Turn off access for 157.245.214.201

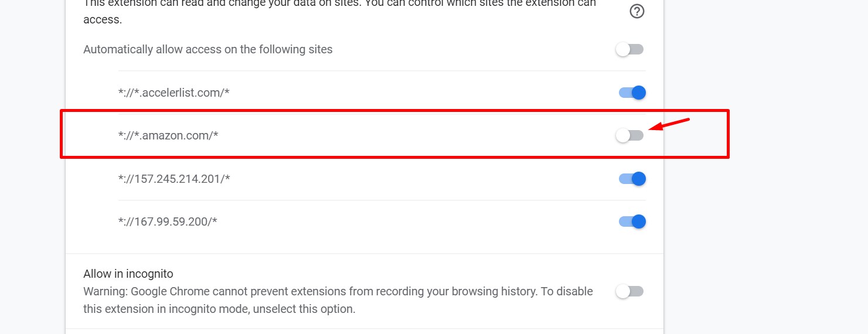(632, 179)
